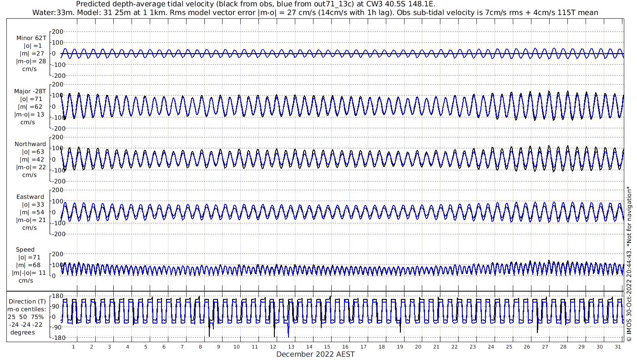Click date tick '25' on the x-axis
The height and width of the screenshot is (364, 637).
(509, 347)
